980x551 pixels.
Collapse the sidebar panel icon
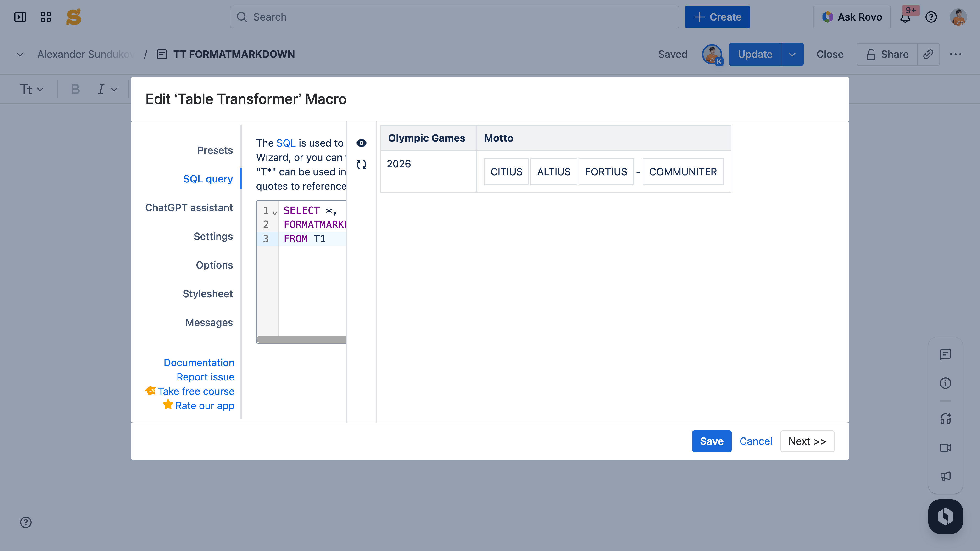[20, 17]
